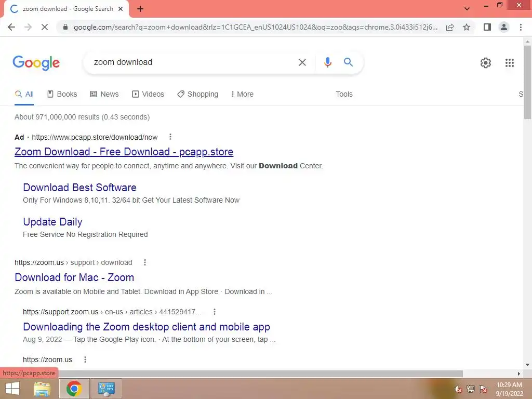This screenshot has height=399, width=532.
Task: Go back to the previous page
Action: click(x=11, y=27)
